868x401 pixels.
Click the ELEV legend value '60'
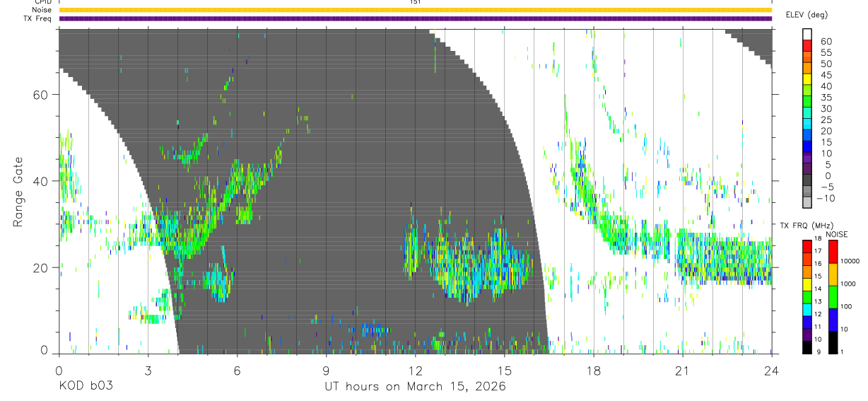827,41
